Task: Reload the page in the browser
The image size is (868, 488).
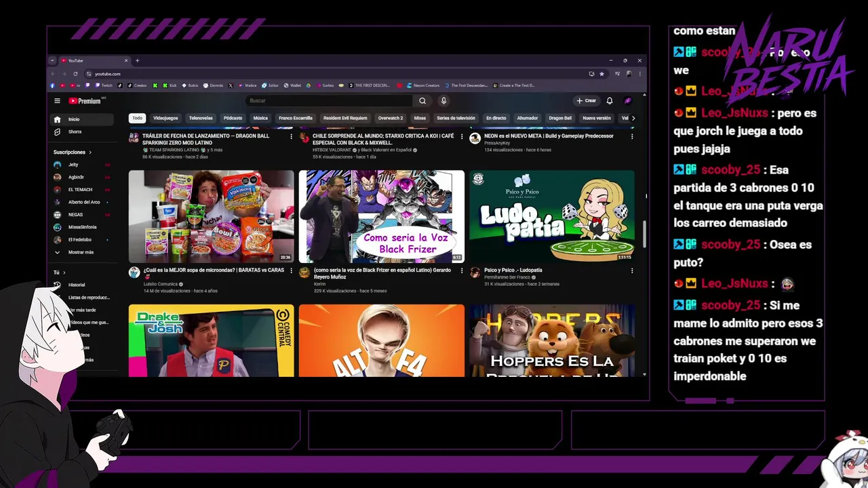Action: coord(75,74)
